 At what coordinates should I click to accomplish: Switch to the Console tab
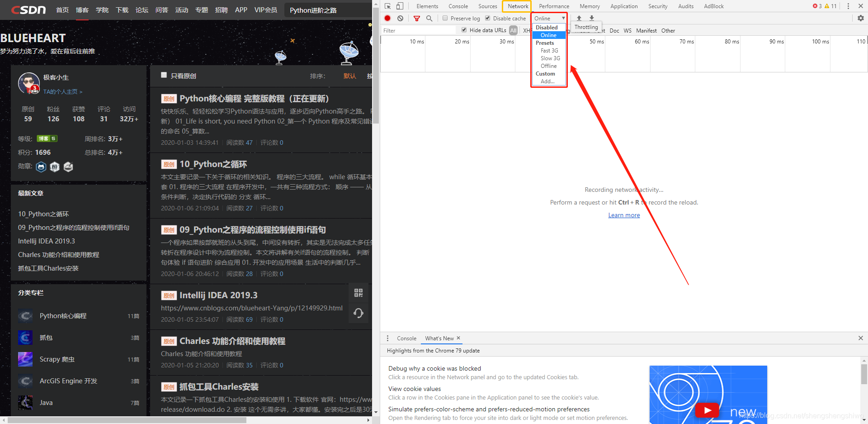(x=458, y=6)
